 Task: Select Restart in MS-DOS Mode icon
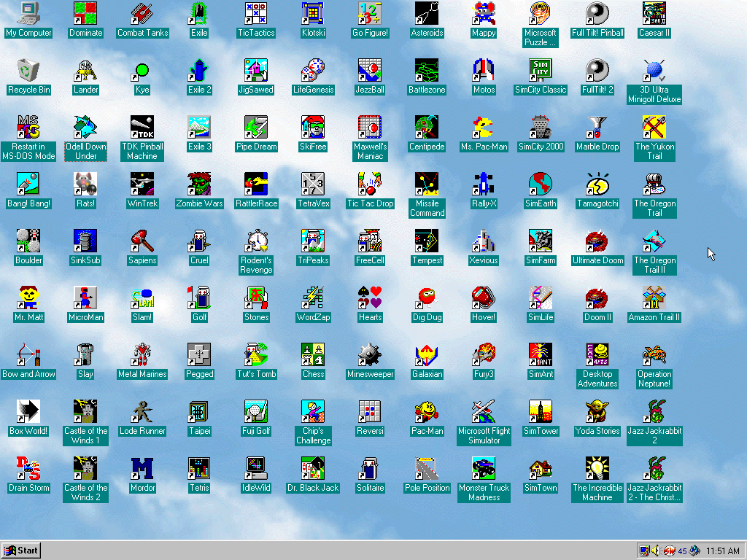(x=28, y=127)
